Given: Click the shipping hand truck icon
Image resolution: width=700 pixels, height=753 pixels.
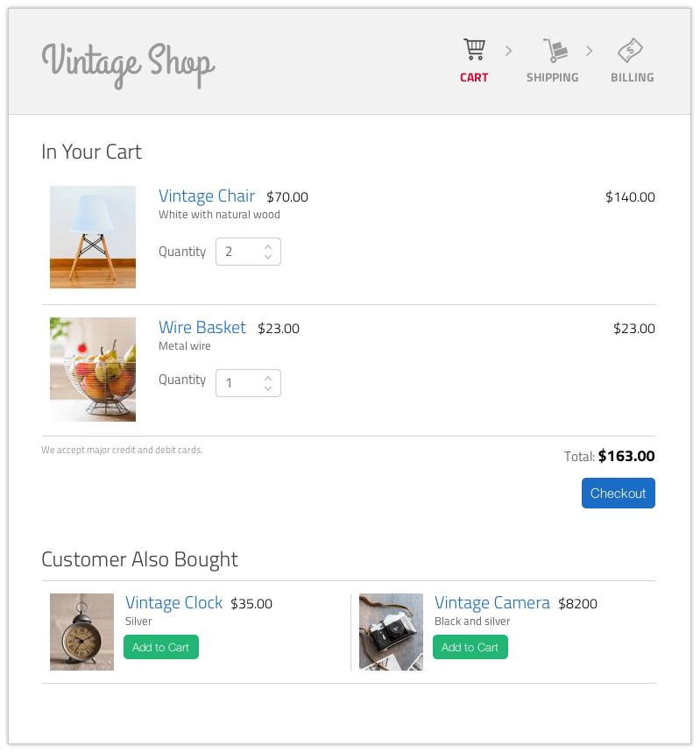Looking at the screenshot, I should coord(556,51).
